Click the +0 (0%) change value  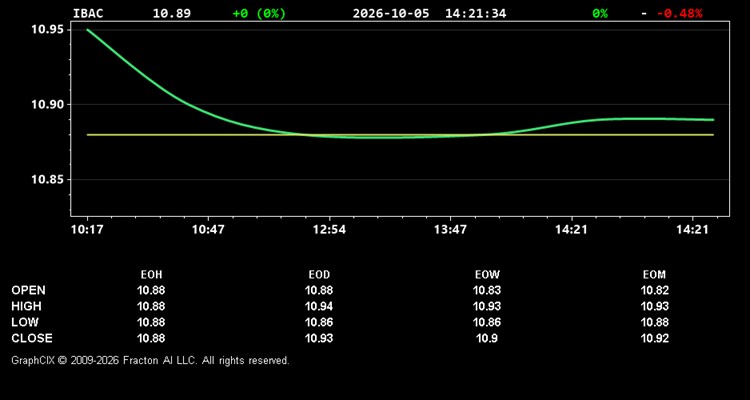259,13
